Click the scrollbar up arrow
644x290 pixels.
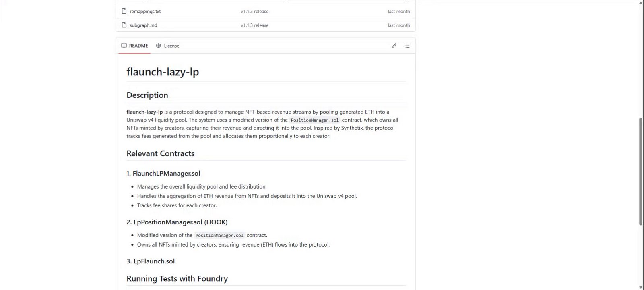pos(641,3)
